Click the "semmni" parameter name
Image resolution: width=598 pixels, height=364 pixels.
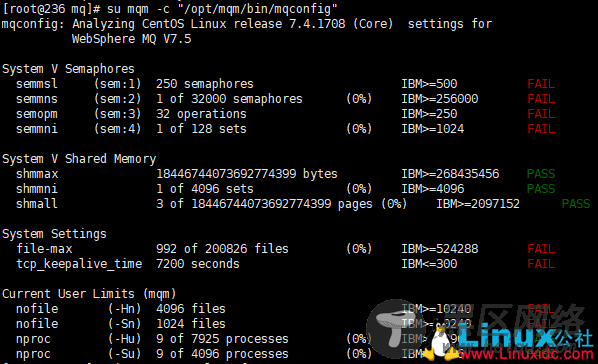coord(37,129)
